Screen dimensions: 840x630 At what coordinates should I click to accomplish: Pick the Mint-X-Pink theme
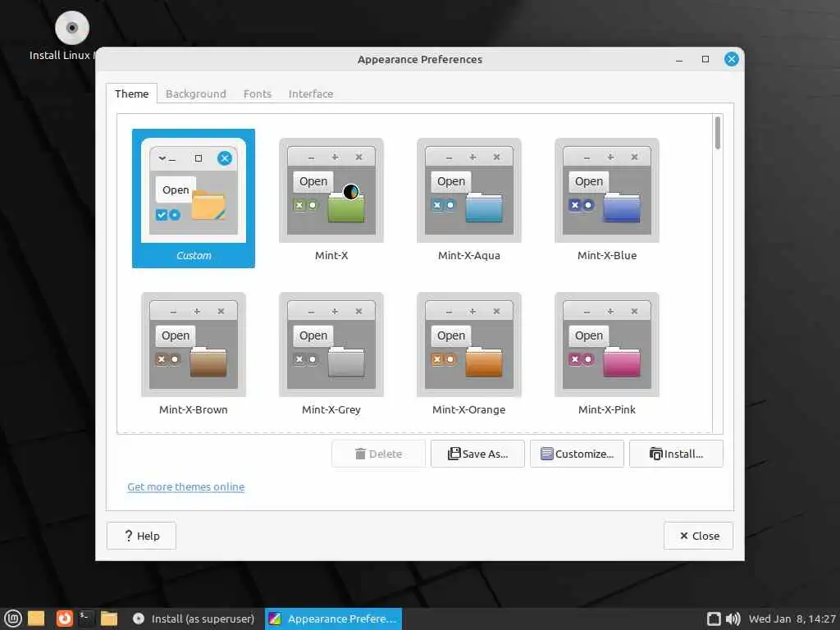607,354
